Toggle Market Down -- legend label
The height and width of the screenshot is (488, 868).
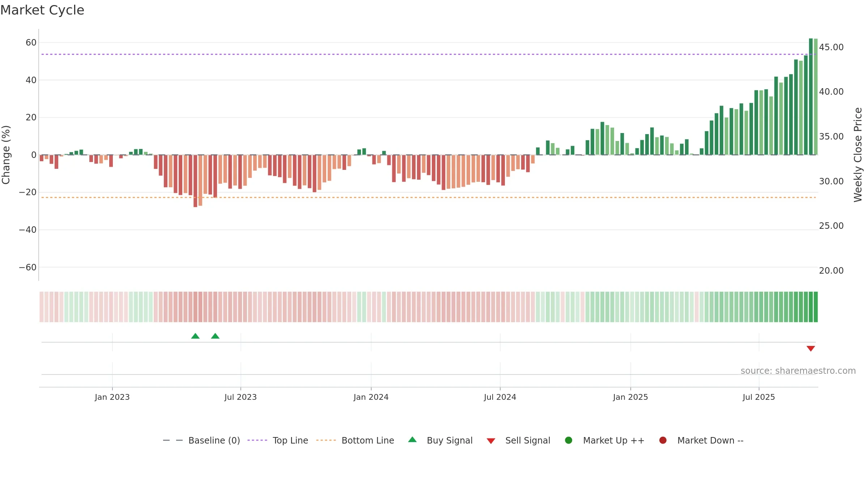tap(710, 440)
